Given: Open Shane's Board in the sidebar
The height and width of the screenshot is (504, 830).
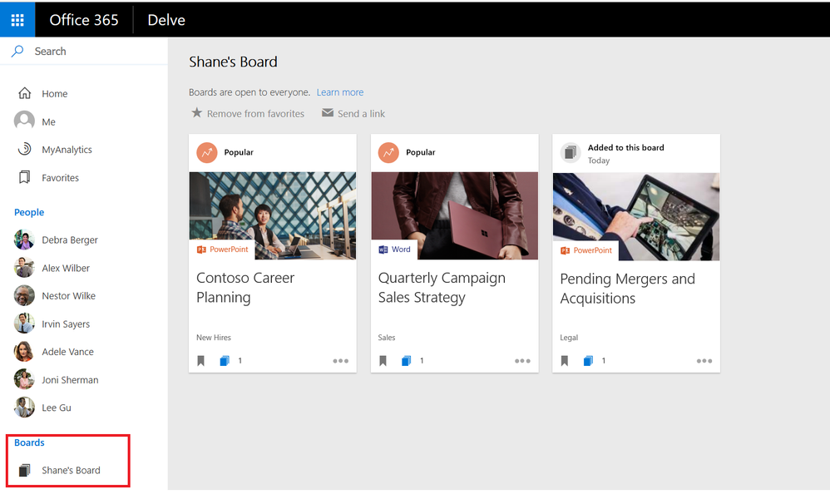Looking at the screenshot, I should (71, 471).
